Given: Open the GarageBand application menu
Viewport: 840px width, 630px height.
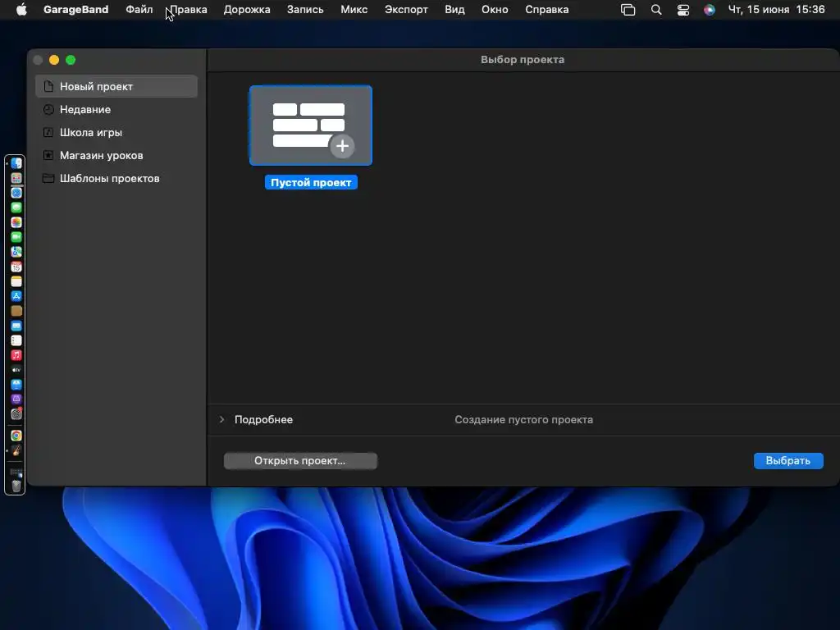Looking at the screenshot, I should [x=76, y=10].
